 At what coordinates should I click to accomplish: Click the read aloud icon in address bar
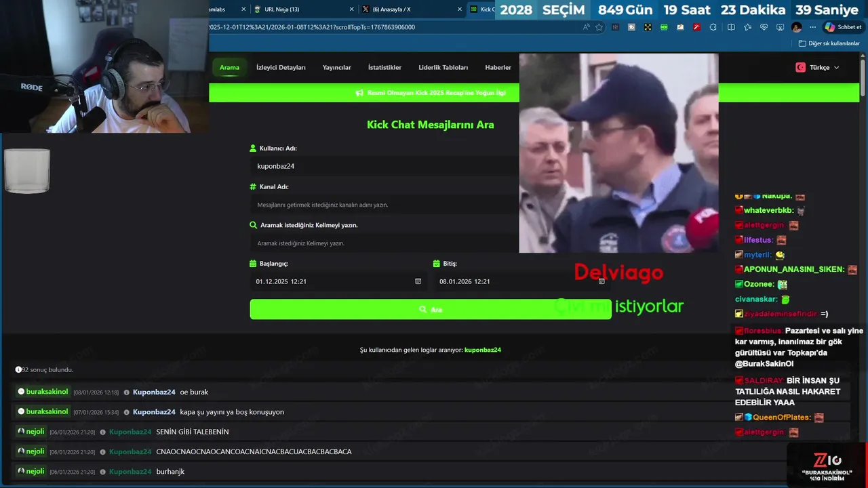coord(587,27)
